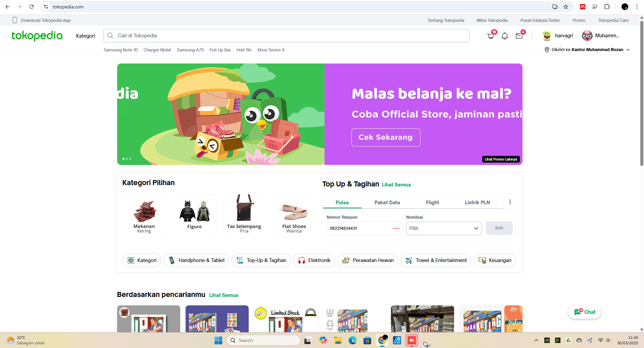This screenshot has width=644, height=348.
Task: Open Microsoft Edge from taskbar
Action: pos(352,341)
